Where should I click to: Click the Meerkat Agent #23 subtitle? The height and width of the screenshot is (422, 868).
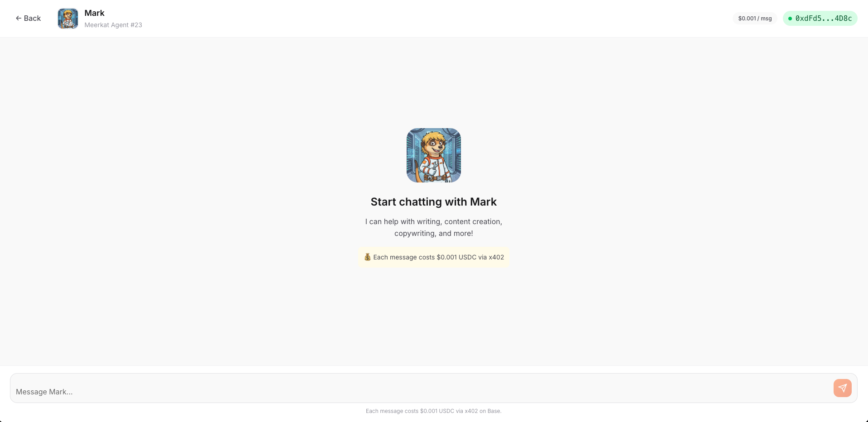click(113, 25)
